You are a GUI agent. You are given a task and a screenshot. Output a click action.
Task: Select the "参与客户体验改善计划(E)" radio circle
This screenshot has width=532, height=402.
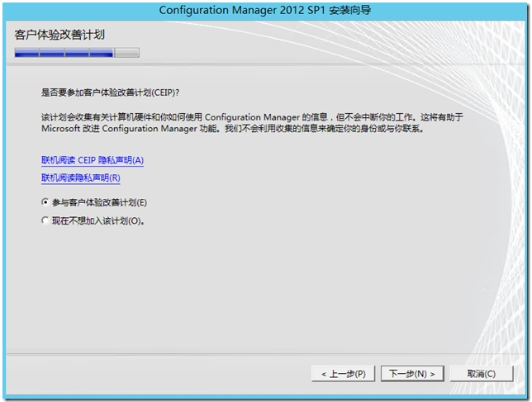tap(45, 202)
